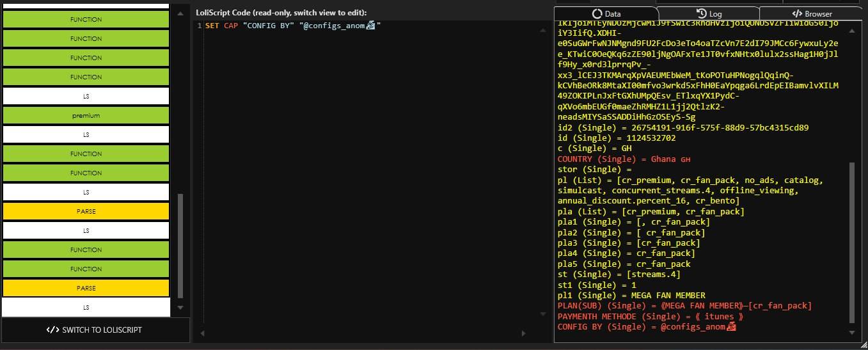
Task: Click the block list vertical scrollbar thumb
Action: (180, 246)
